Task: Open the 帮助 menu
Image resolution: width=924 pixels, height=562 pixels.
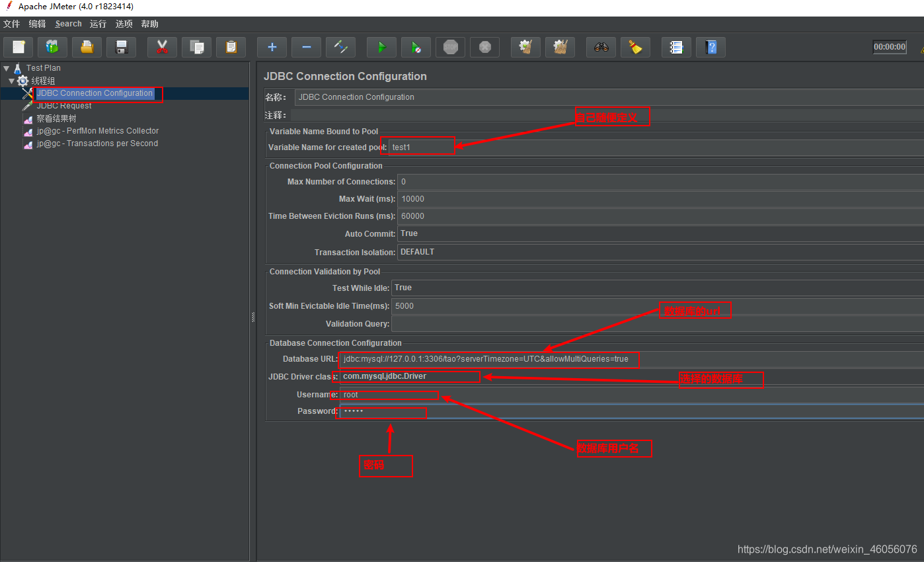Action: pos(149,24)
